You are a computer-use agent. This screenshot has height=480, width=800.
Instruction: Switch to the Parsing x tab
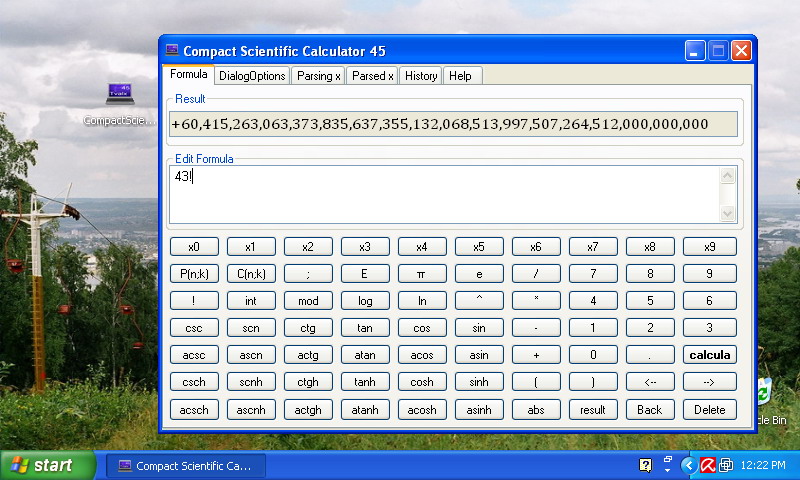coord(318,75)
